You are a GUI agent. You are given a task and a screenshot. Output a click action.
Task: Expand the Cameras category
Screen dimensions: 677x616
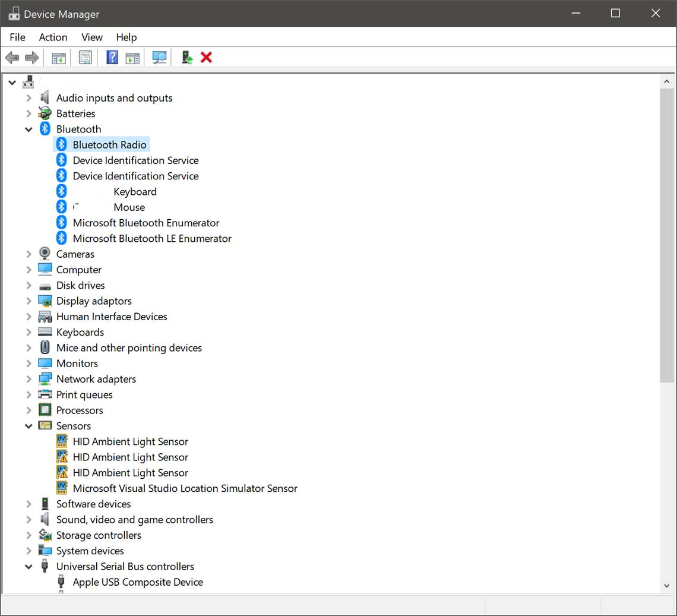(29, 254)
